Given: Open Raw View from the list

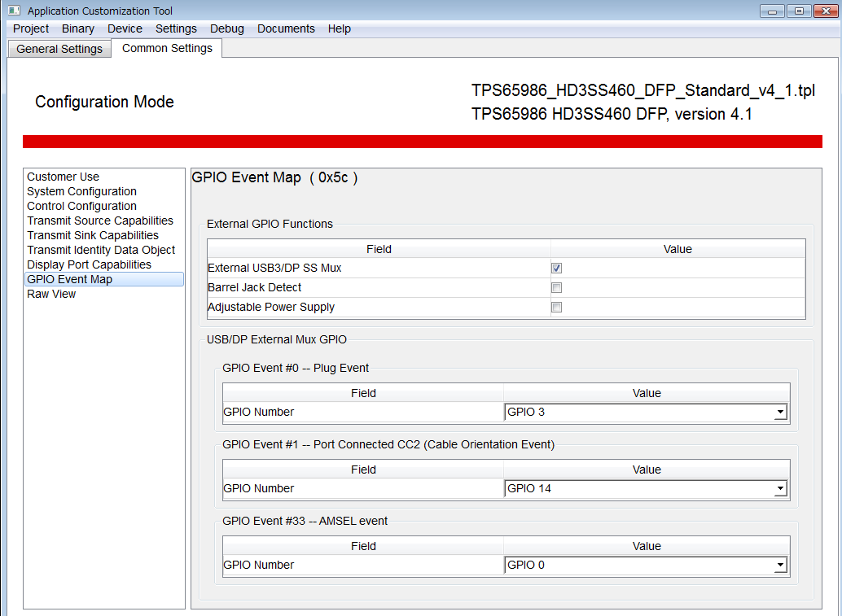Looking at the screenshot, I should coord(51,294).
